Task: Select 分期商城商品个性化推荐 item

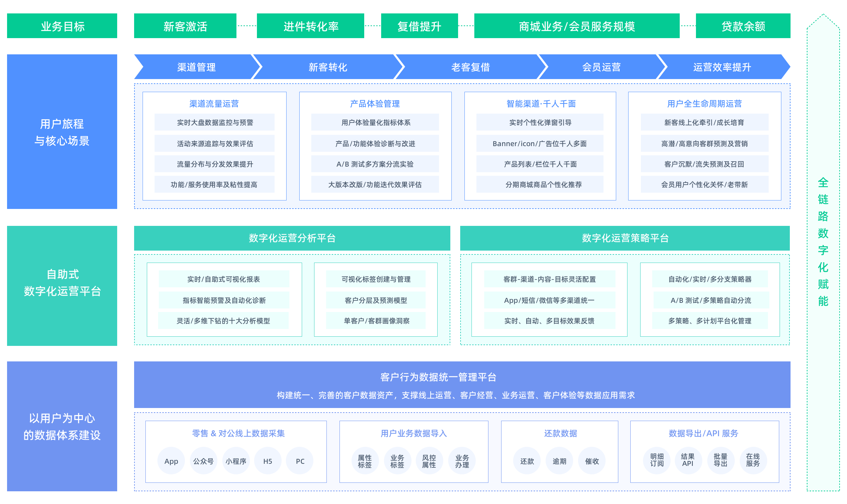Action: tap(540, 184)
